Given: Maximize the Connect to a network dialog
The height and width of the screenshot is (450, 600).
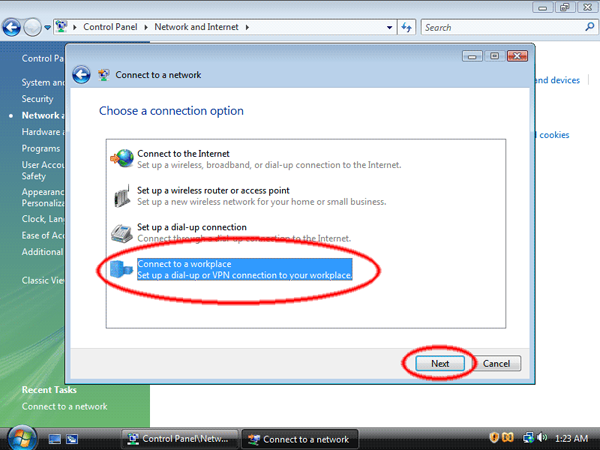Looking at the screenshot, I should coord(494,56).
